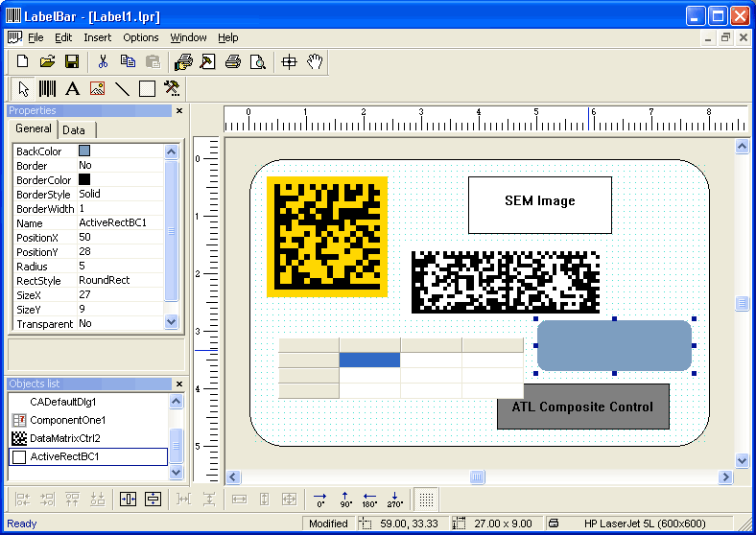Select the Line drawing tool
756x535 pixels.
pyautogui.click(x=123, y=88)
